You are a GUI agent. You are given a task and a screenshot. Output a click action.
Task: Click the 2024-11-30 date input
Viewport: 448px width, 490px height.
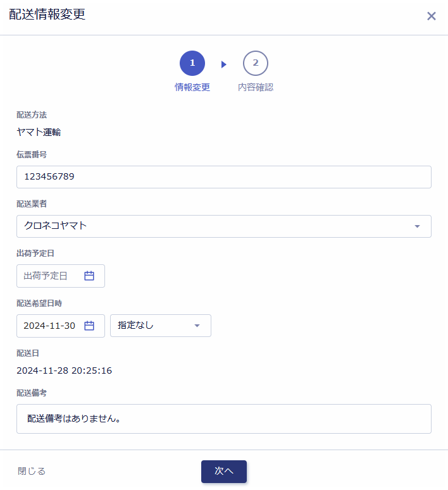[x=61, y=326]
